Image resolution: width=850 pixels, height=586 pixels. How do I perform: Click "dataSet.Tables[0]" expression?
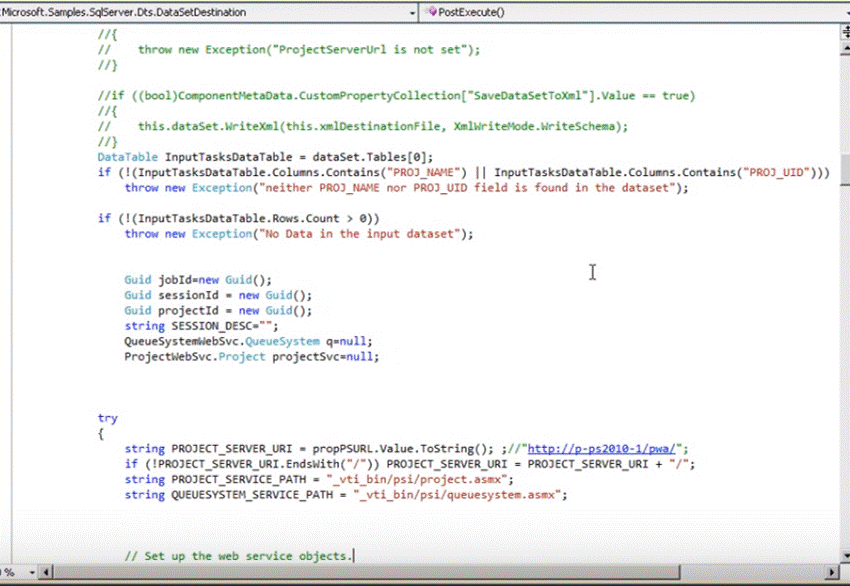point(369,157)
